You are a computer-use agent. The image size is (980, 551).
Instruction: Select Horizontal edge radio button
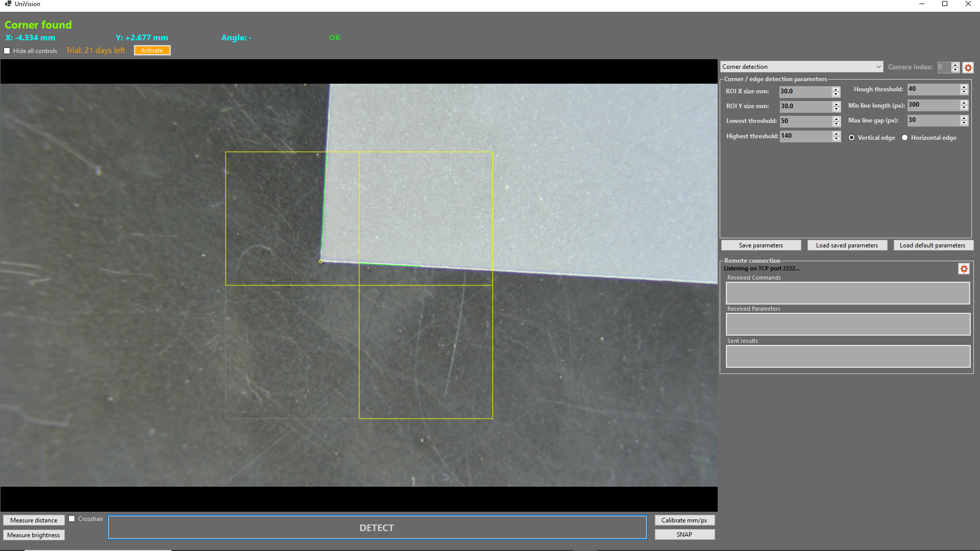[904, 138]
